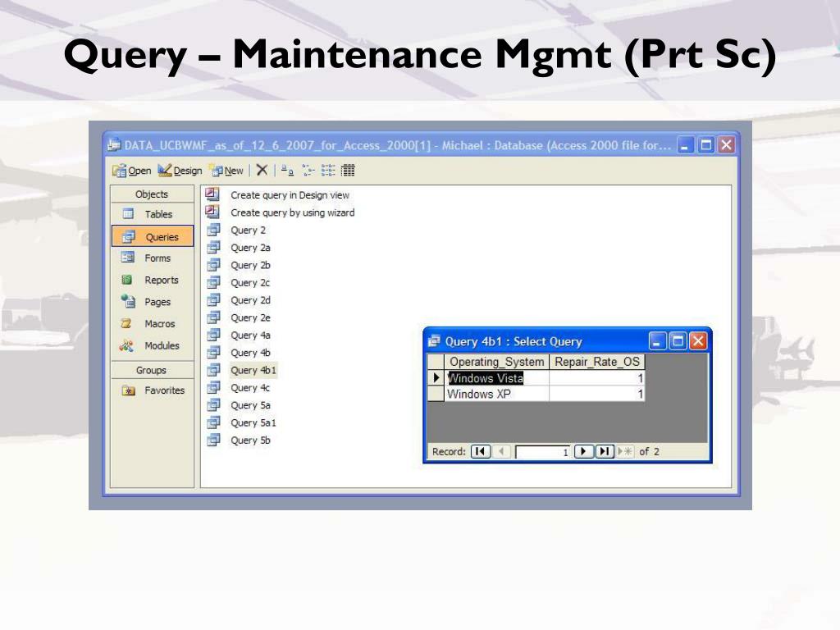
Task: Click the Operating_System column header
Action: (x=496, y=362)
